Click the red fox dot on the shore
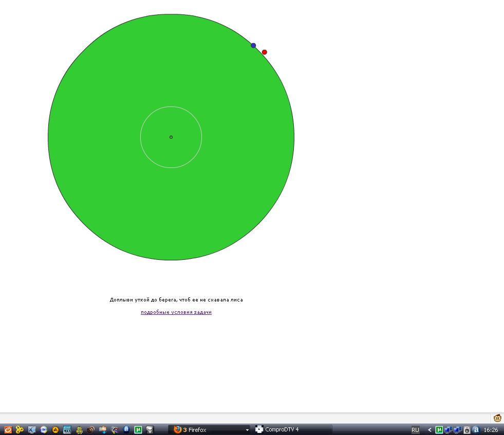504x435 pixels. (265, 52)
